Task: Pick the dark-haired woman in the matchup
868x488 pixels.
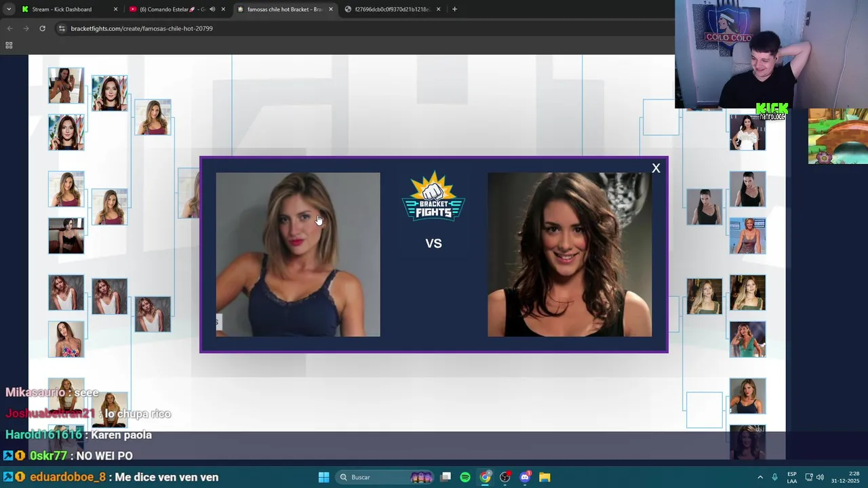Action: coord(570,254)
